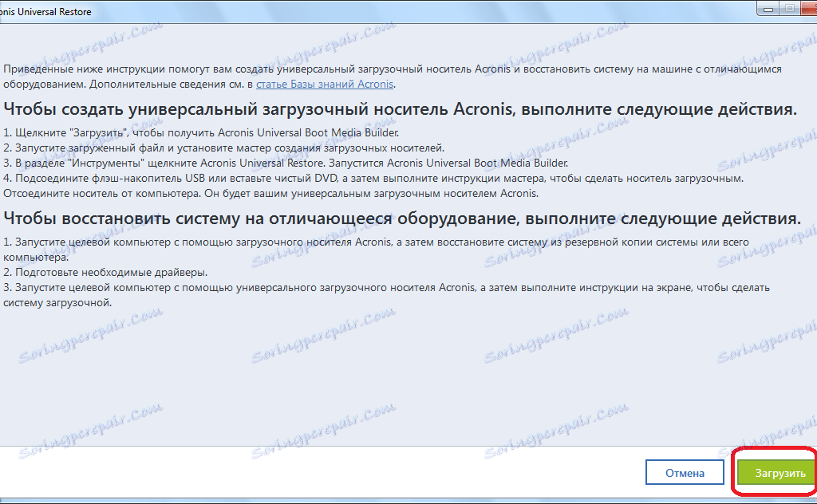Click step 2 Запустите загруженный файл text
Image resolution: width=817 pixels, height=504 pixels.
[224, 148]
